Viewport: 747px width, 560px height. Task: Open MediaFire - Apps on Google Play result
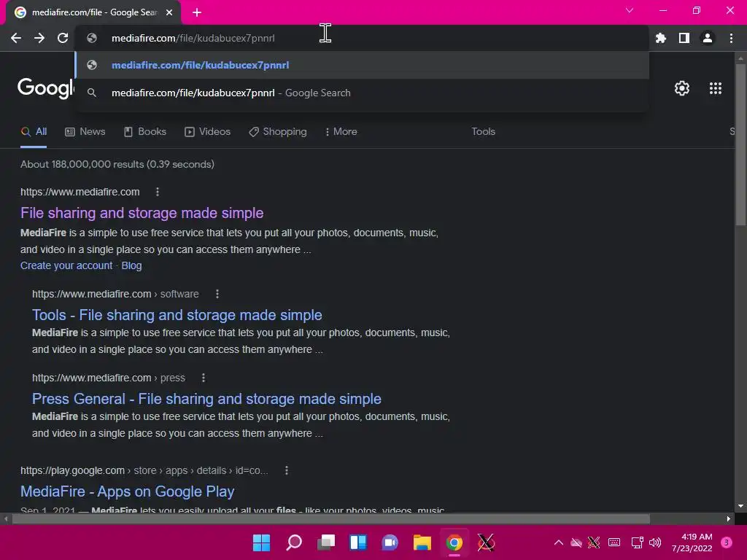[127, 491]
